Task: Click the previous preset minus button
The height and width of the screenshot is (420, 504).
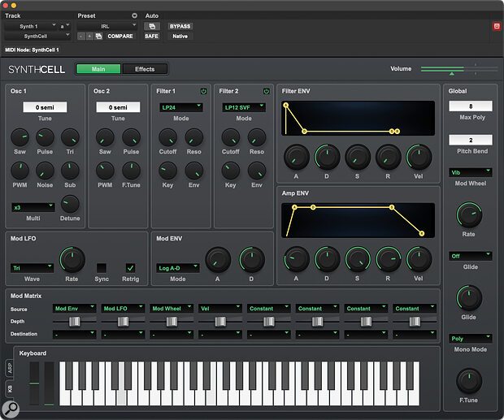Action: pos(81,37)
